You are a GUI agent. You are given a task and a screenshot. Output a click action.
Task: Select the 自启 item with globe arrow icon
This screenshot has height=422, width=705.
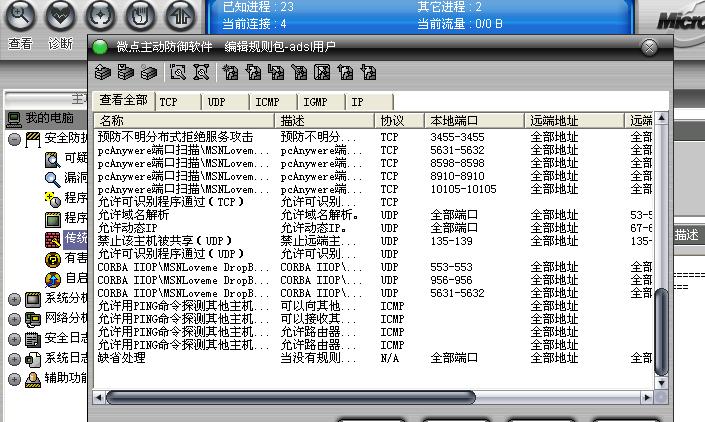coord(66,279)
